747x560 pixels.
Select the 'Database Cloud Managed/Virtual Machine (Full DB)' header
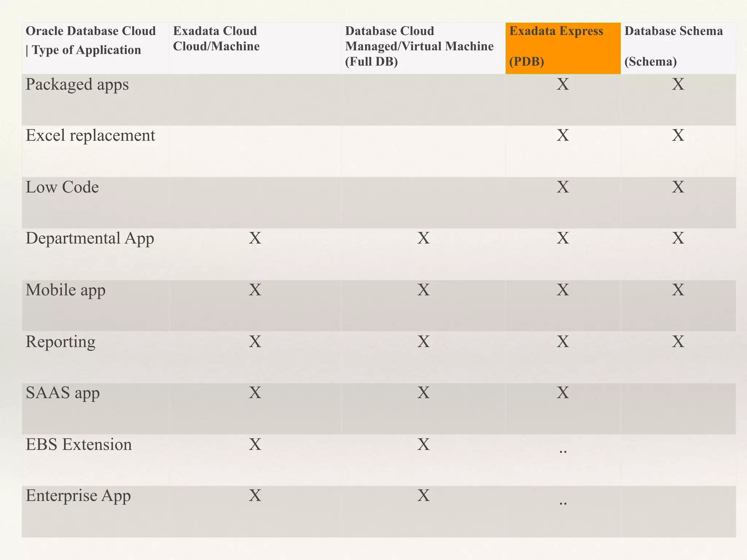click(423, 48)
